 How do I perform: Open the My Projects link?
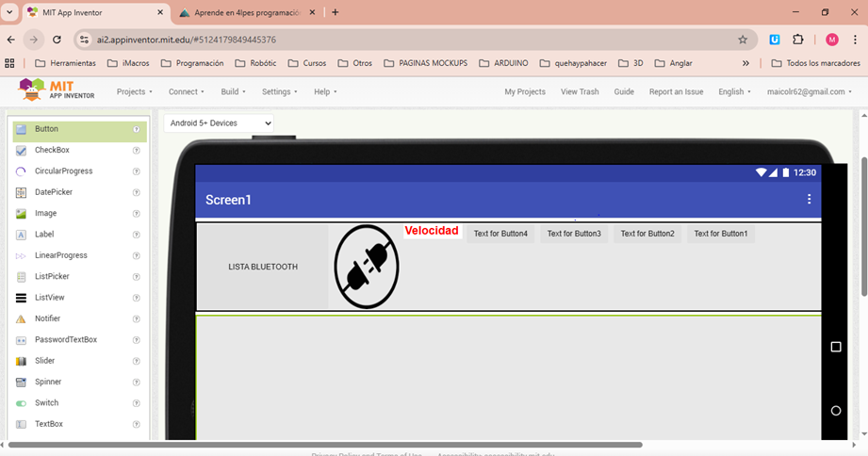click(525, 92)
